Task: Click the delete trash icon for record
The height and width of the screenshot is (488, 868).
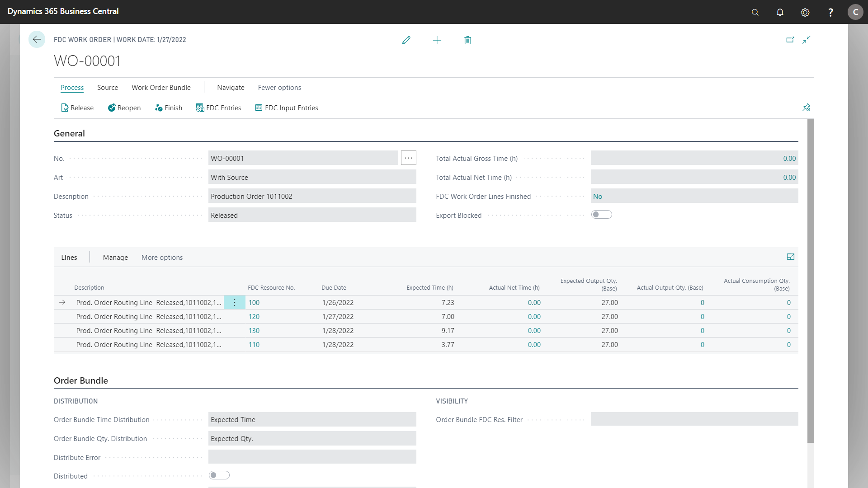Action: click(x=468, y=40)
